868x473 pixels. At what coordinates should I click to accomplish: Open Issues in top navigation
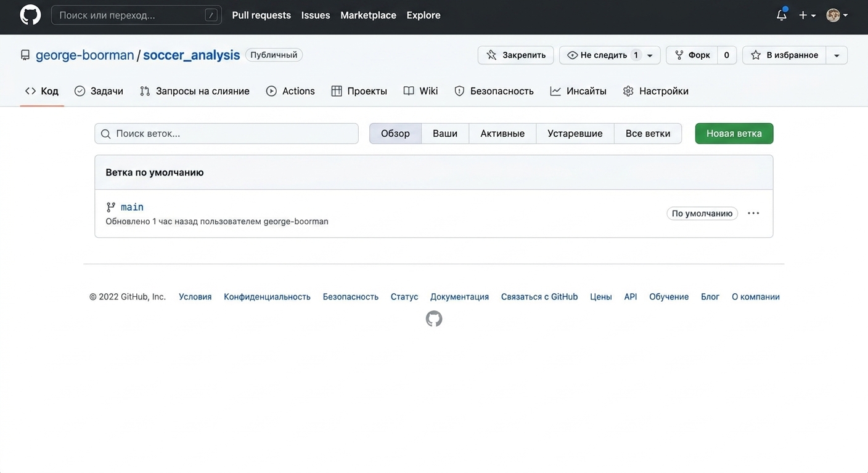pyautogui.click(x=316, y=15)
